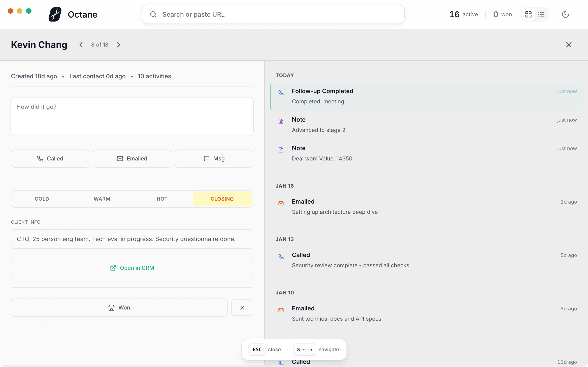Toggle dark mode with moon icon

(x=565, y=15)
